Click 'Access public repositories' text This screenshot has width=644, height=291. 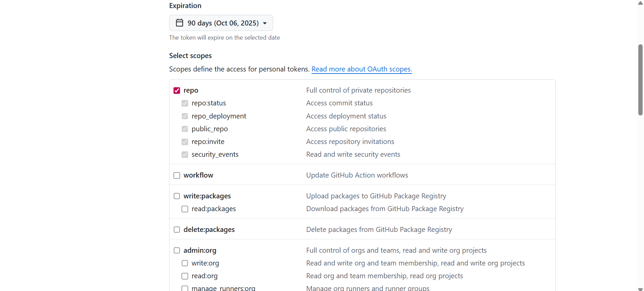pyautogui.click(x=346, y=129)
